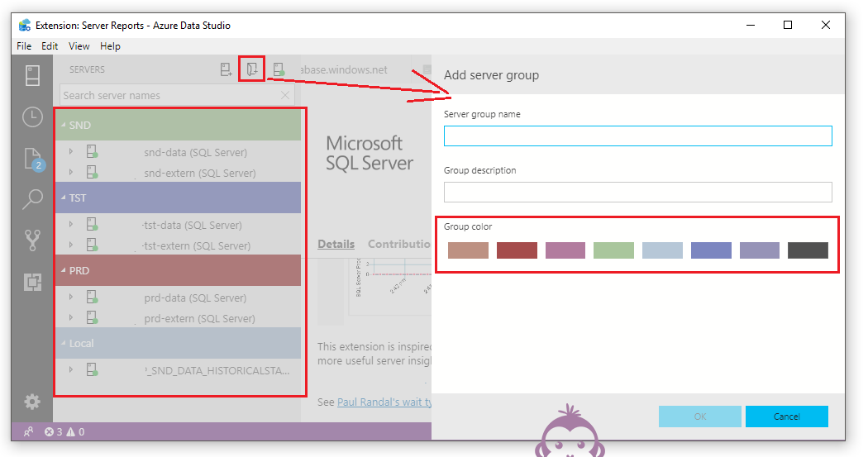Switch to the Contributions tab
868x457 pixels.
[399, 244]
